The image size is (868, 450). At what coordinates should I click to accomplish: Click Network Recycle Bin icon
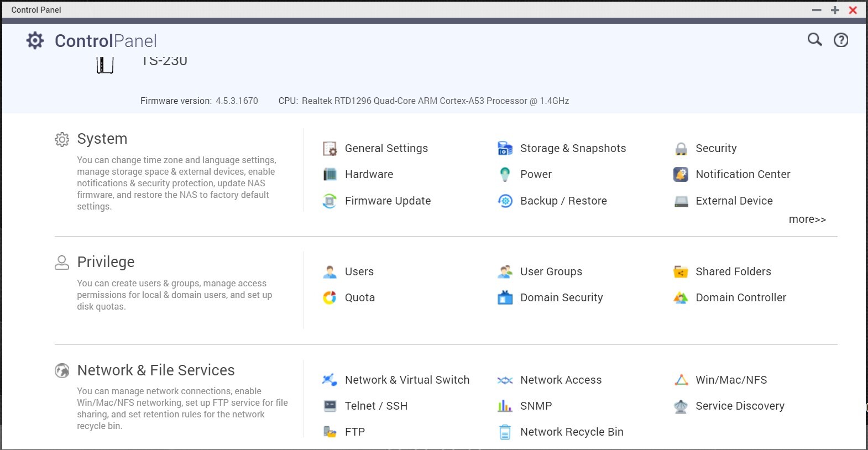505,432
